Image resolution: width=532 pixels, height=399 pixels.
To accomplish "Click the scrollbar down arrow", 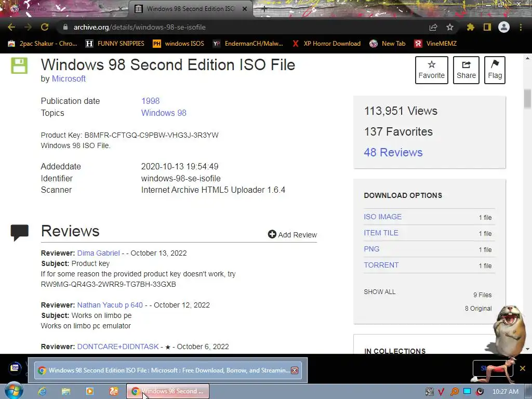I will click(x=527, y=349).
